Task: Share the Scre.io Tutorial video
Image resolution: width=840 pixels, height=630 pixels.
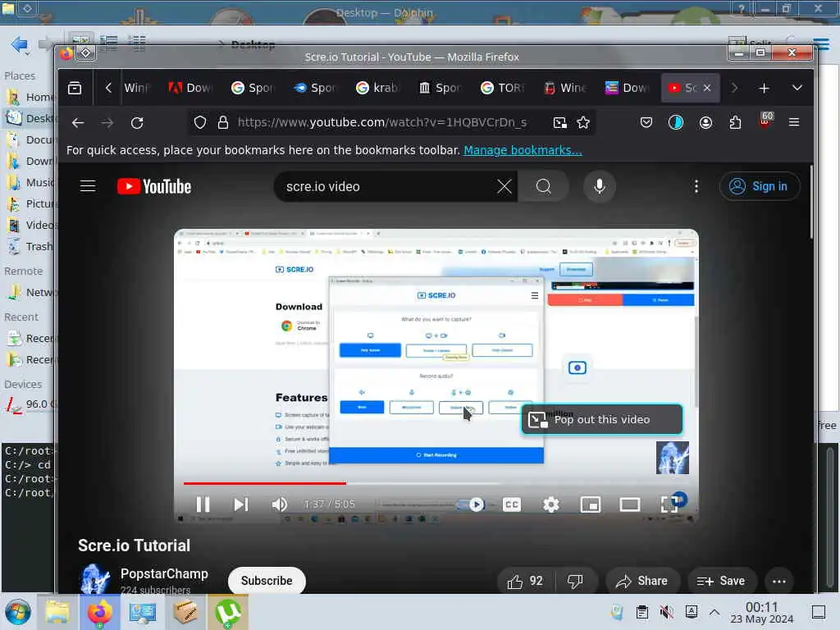Action: click(642, 582)
